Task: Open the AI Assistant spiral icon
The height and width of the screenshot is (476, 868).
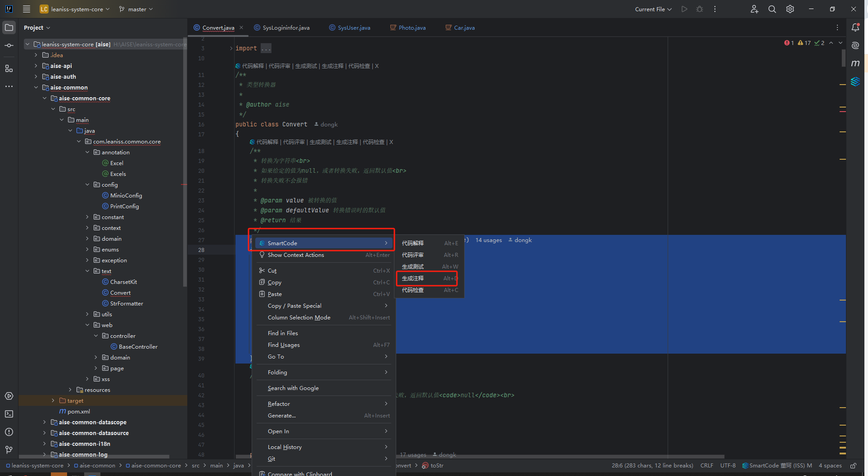Action: click(855, 45)
